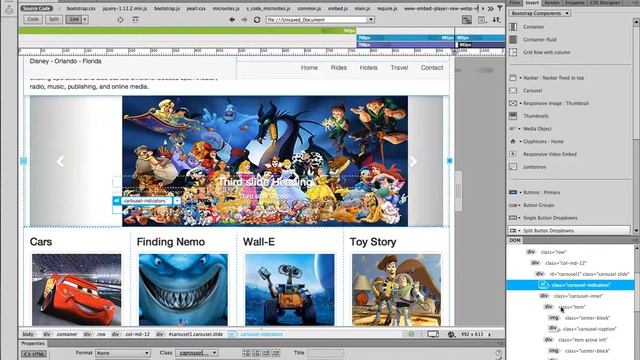This screenshot has height=360, width=640.
Task: Open the Class dropdown in Properties
Action: click(x=197, y=353)
